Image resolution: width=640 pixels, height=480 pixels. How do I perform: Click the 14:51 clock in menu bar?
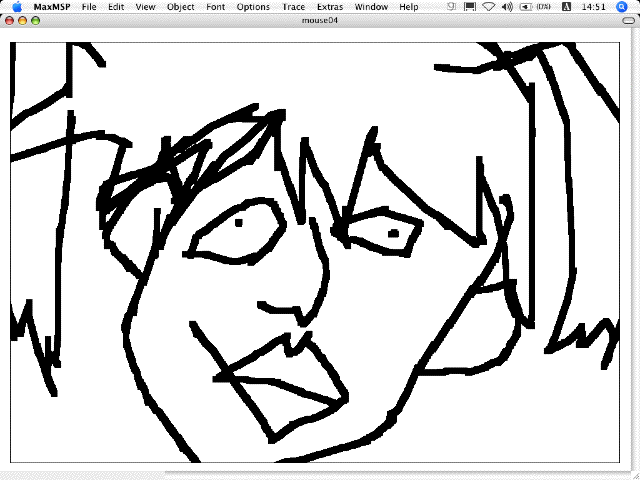tap(593, 7)
